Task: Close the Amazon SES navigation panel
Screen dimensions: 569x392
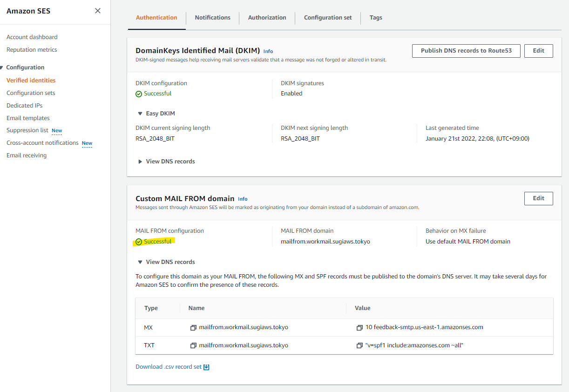Action: pos(98,11)
